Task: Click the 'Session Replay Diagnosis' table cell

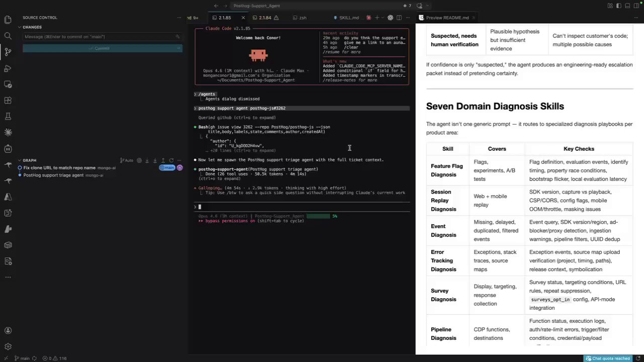Action: pos(447,201)
